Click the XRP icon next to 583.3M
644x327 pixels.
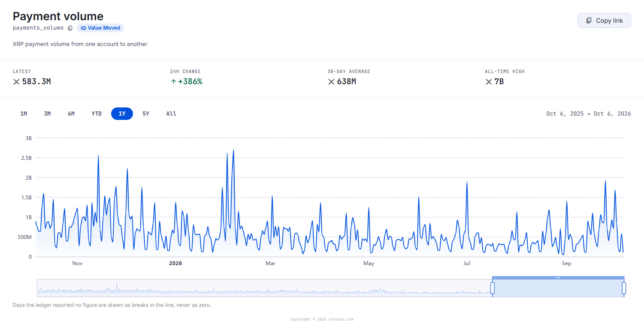pyautogui.click(x=16, y=82)
